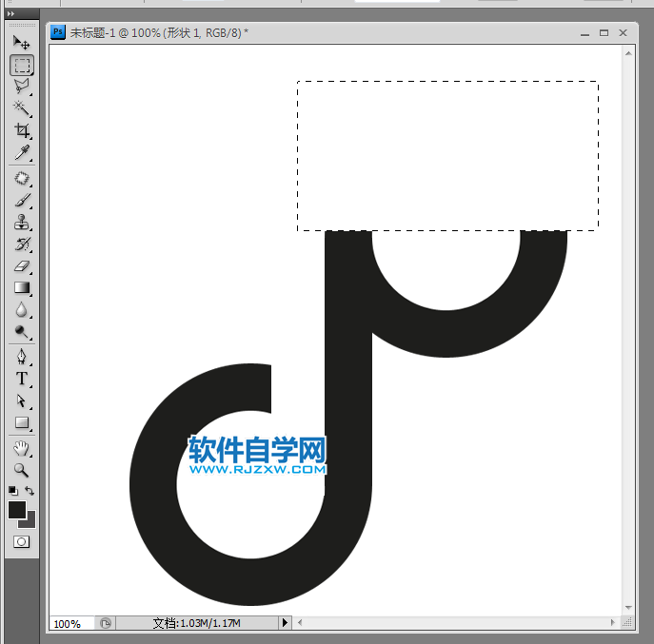Click the horizontal scrollbar left arrow
The height and width of the screenshot is (644, 654).
[x=300, y=623]
